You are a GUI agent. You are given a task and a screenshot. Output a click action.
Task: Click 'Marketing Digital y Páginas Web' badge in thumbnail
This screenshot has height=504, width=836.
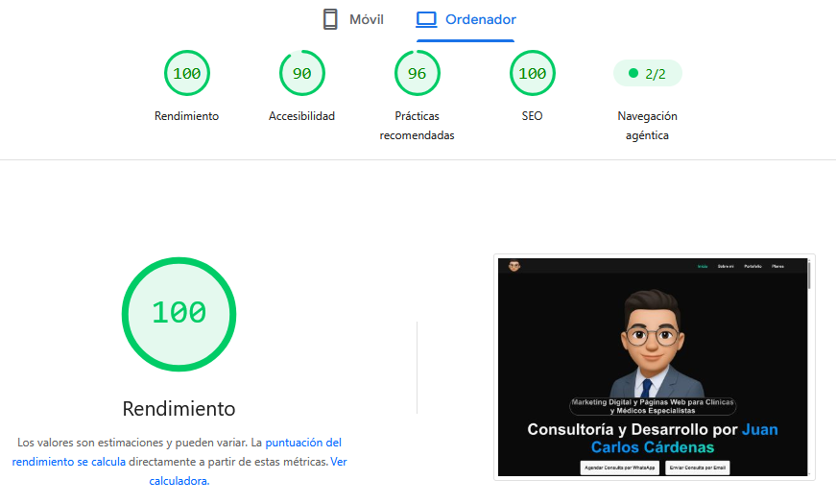click(x=653, y=406)
